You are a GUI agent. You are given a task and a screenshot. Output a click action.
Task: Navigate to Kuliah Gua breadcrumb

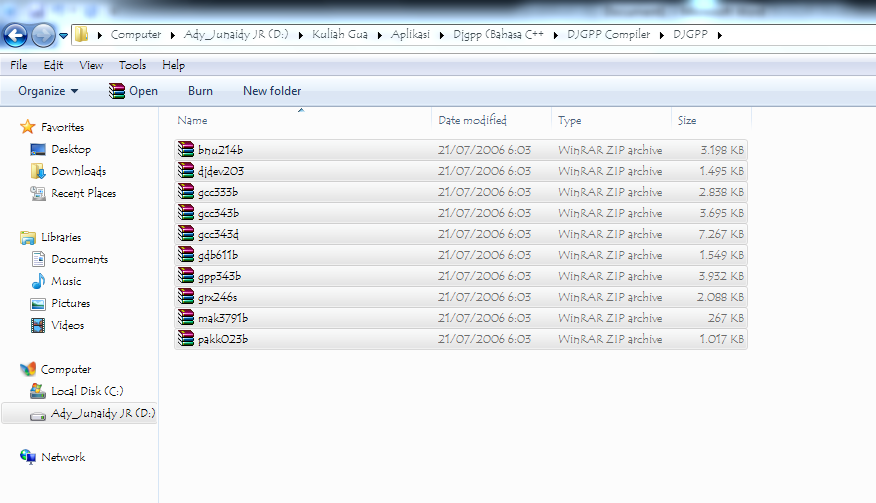click(x=340, y=35)
